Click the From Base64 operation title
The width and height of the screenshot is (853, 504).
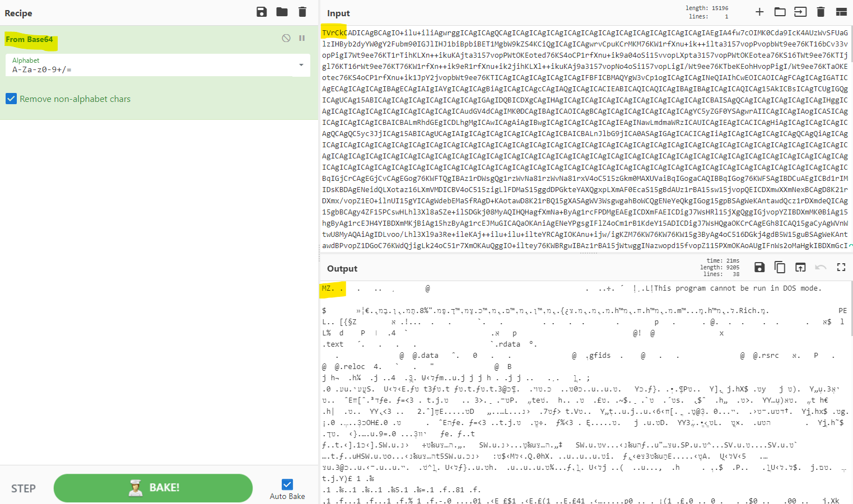point(29,39)
